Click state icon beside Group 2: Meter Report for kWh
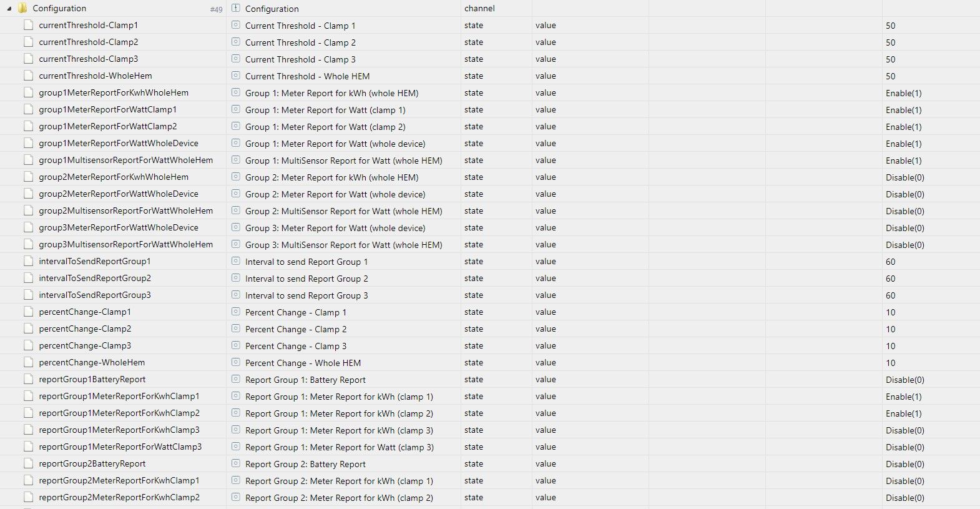980x509 pixels. pyautogui.click(x=235, y=177)
